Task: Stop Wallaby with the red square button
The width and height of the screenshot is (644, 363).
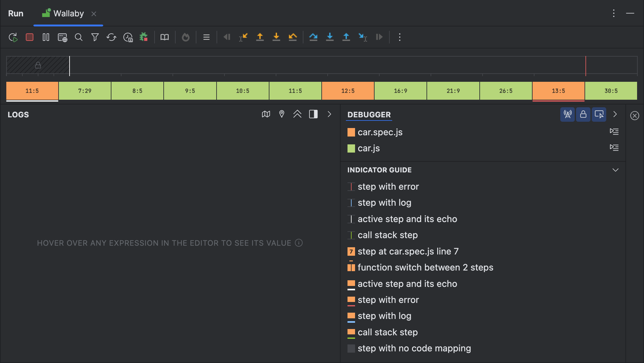Action: (x=30, y=37)
